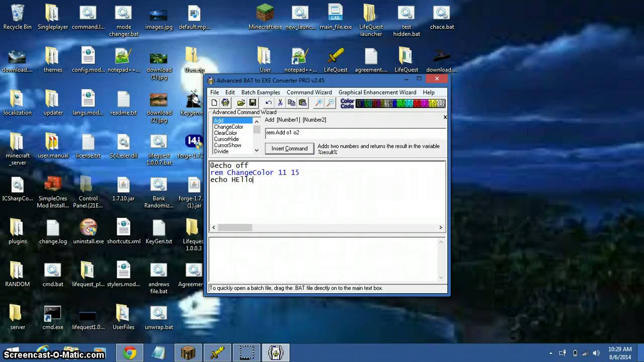Click the Insert Command button
Image resolution: width=644 pixels, height=362 pixels.
[x=289, y=148]
